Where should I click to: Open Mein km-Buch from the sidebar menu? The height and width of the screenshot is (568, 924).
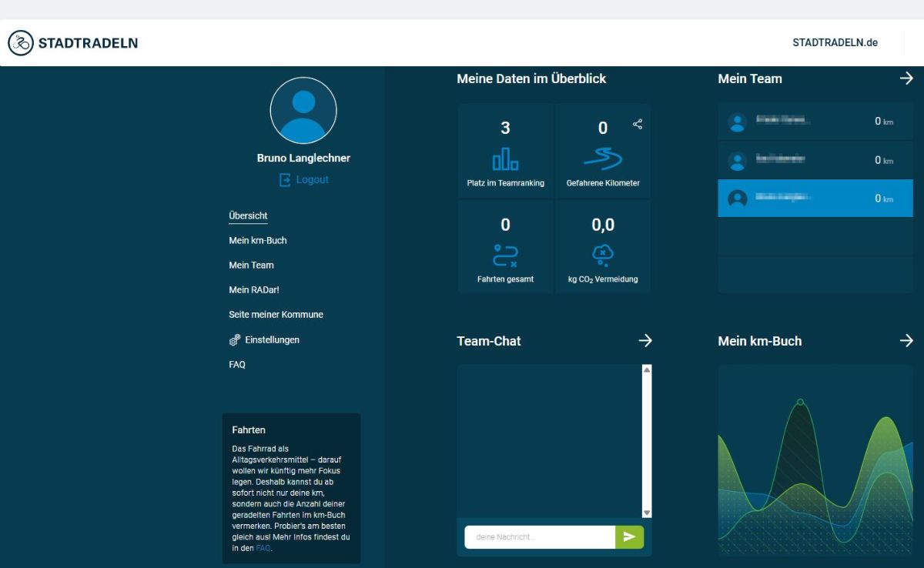(x=258, y=240)
